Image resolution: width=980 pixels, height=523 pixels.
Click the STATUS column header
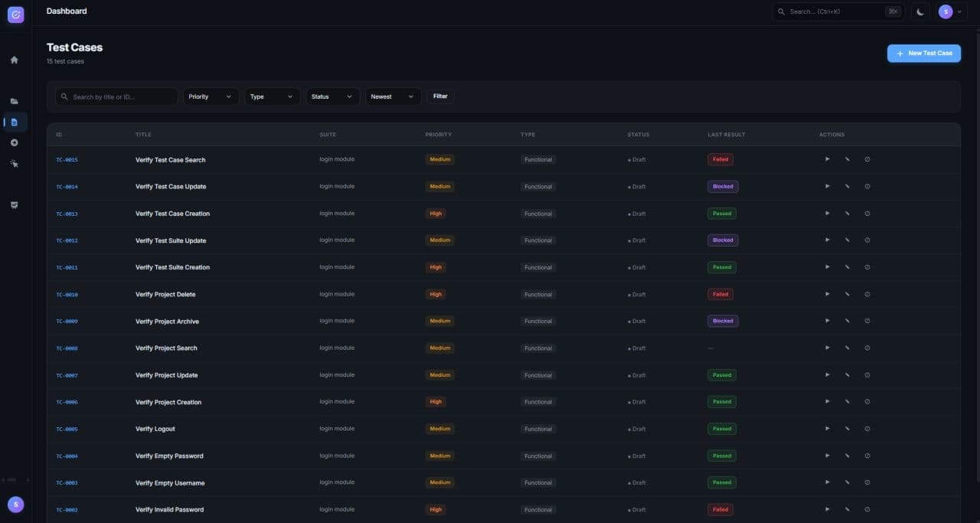pos(639,135)
